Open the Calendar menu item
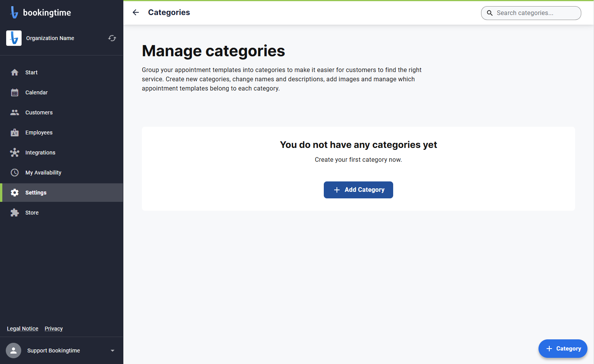594x364 pixels. pos(62,92)
